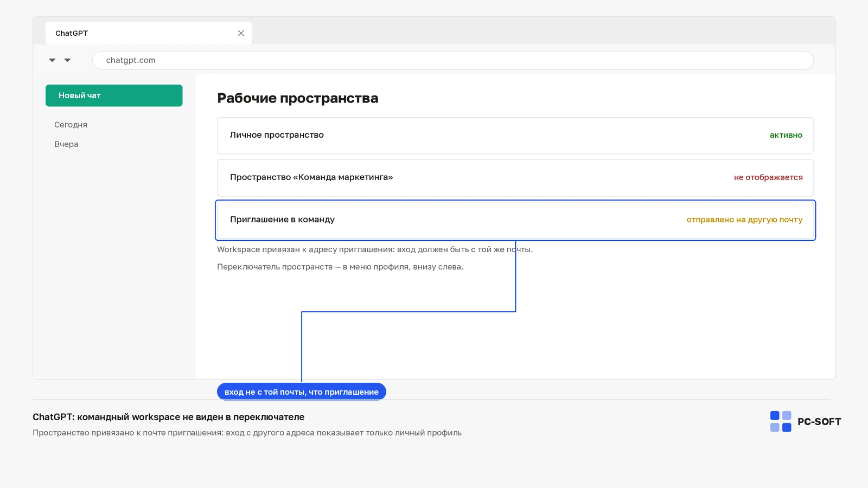Click the PC-SOFT brand name
Image resolution: width=868 pixels, height=488 pixels.
pyautogui.click(x=819, y=422)
